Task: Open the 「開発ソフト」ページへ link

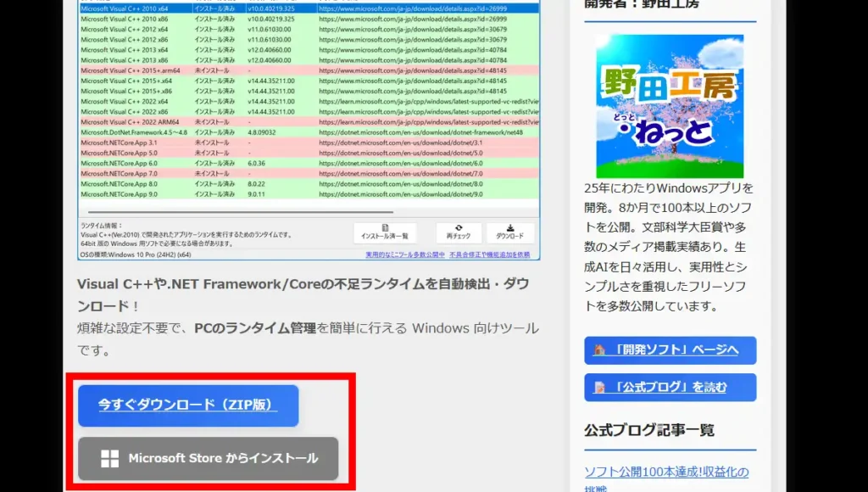Action: pyautogui.click(x=670, y=350)
